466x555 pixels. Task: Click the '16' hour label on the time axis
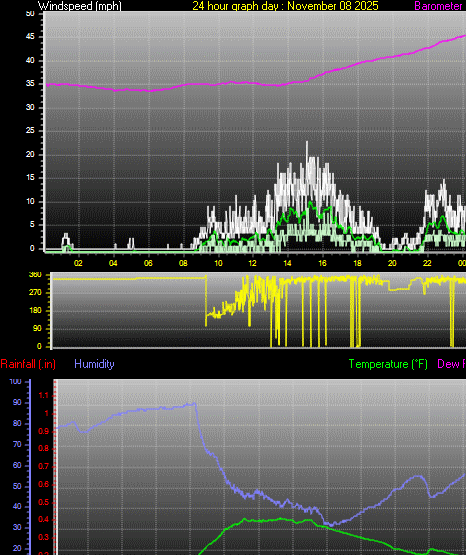[322, 263]
